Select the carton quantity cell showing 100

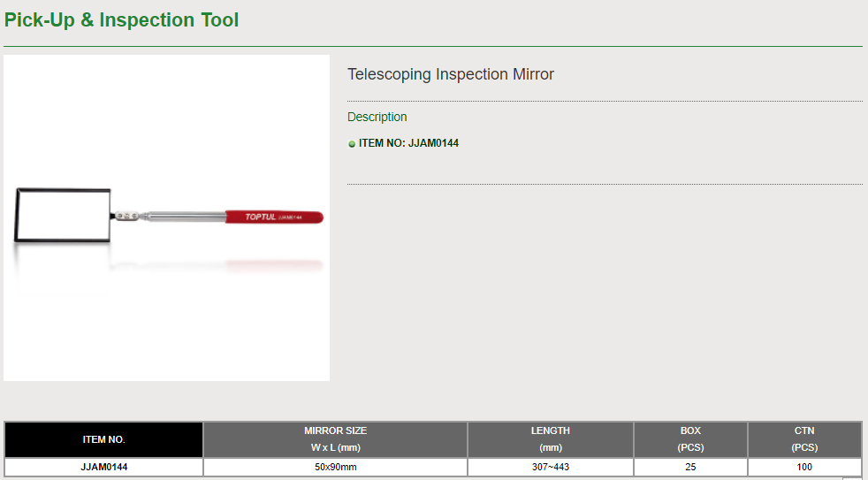pyautogui.click(x=804, y=467)
